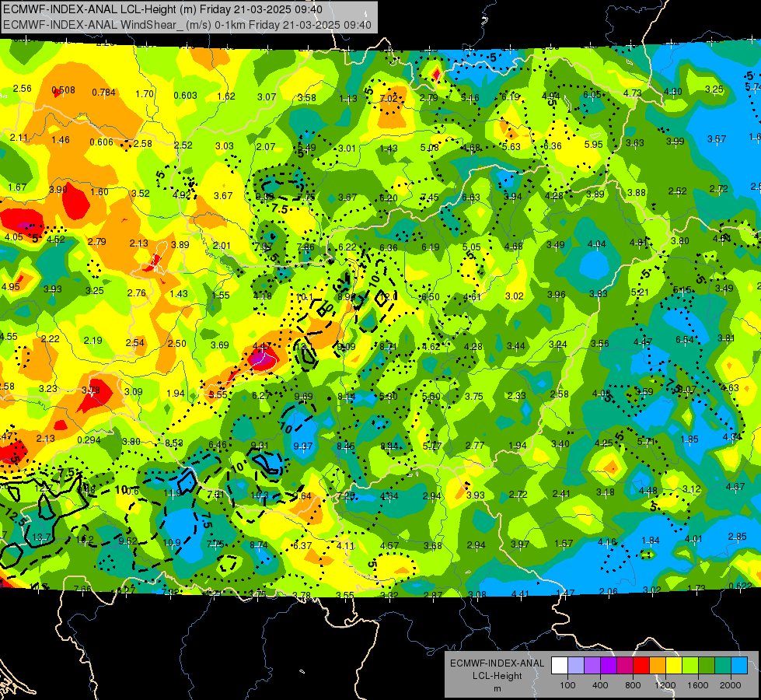
Task: Click the wind shear value 0.784
Action: click(104, 93)
